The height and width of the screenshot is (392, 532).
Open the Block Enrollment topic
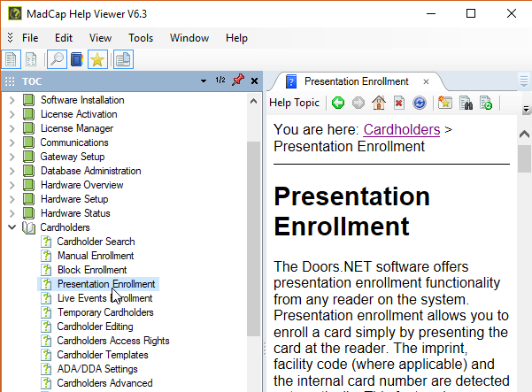click(x=92, y=270)
